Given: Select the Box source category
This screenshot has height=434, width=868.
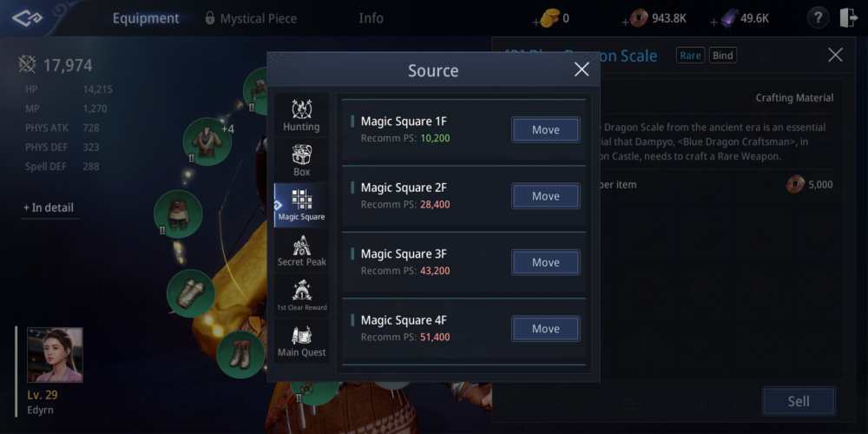Looking at the screenshot, I should [301, 160].
